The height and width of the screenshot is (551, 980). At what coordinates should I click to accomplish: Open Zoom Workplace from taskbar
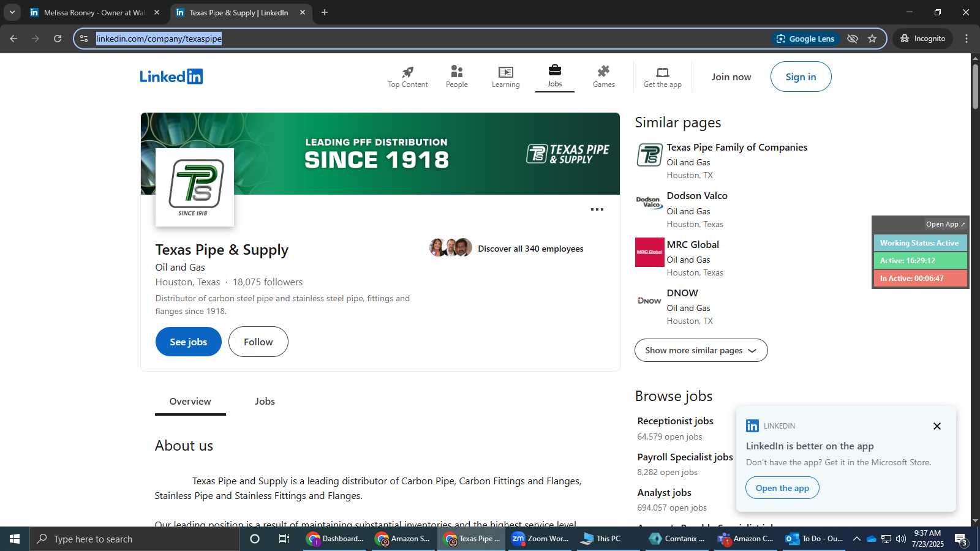pos(540,539)
